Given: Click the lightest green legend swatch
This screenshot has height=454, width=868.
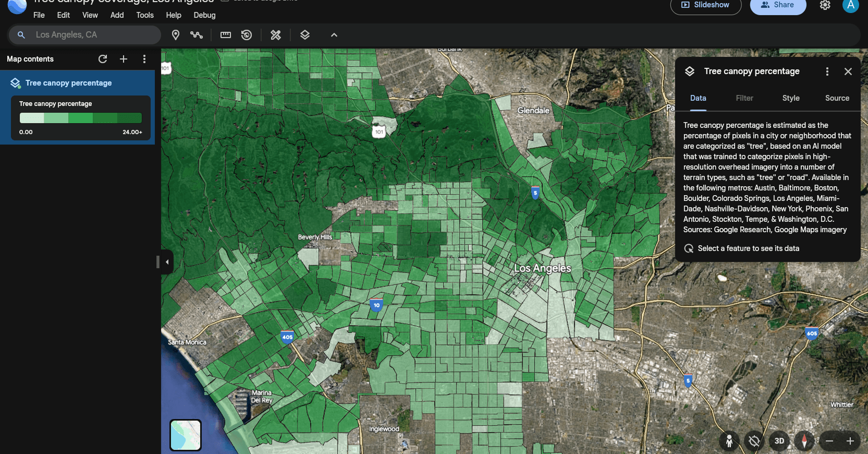Looking at the screenshot, I should (x=32, y=118).
